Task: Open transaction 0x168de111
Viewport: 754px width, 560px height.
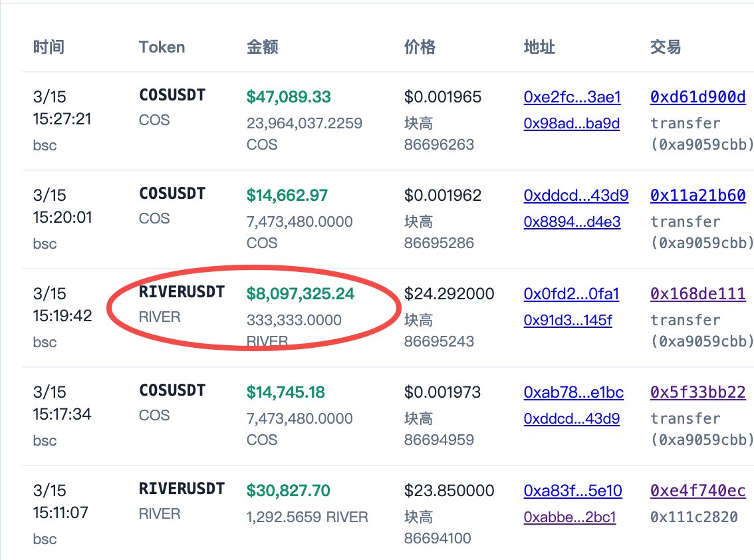Action: [x=697, y=294]
